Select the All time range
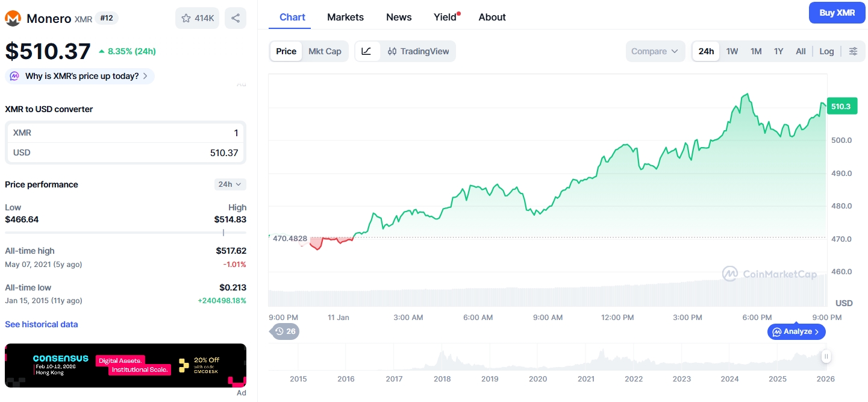868x402 pixels. click(801, 51)
